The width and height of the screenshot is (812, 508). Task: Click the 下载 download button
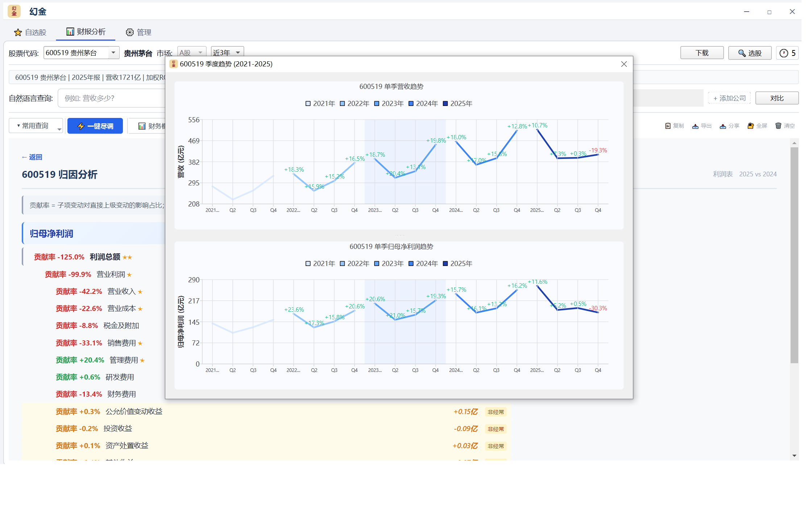pyautogui.click(x=702, y=53)
